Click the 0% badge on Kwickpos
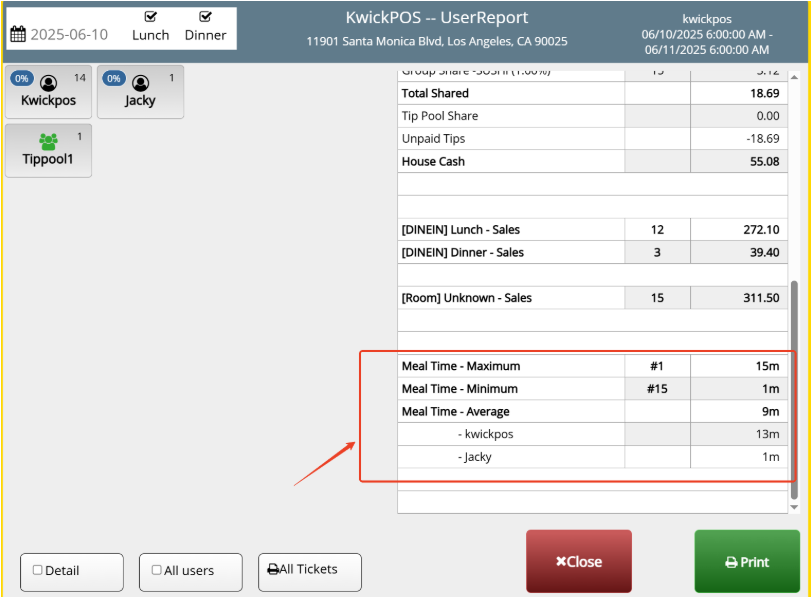This screenshot has height=601, width=811. pos(22,79)
